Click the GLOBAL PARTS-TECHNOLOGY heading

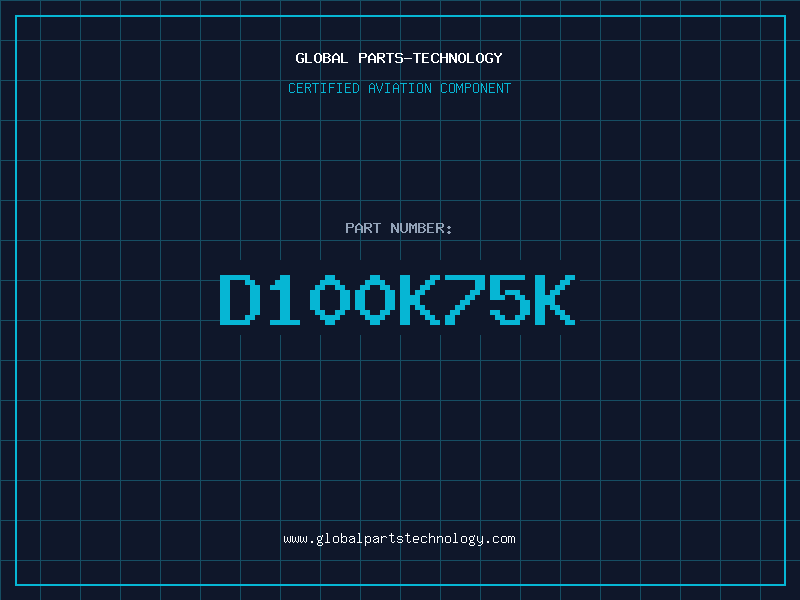coord(399,58)
